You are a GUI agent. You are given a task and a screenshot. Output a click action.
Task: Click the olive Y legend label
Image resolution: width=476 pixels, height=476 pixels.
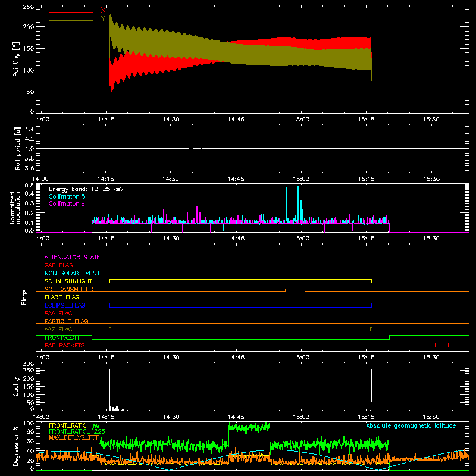pos(103,18)
